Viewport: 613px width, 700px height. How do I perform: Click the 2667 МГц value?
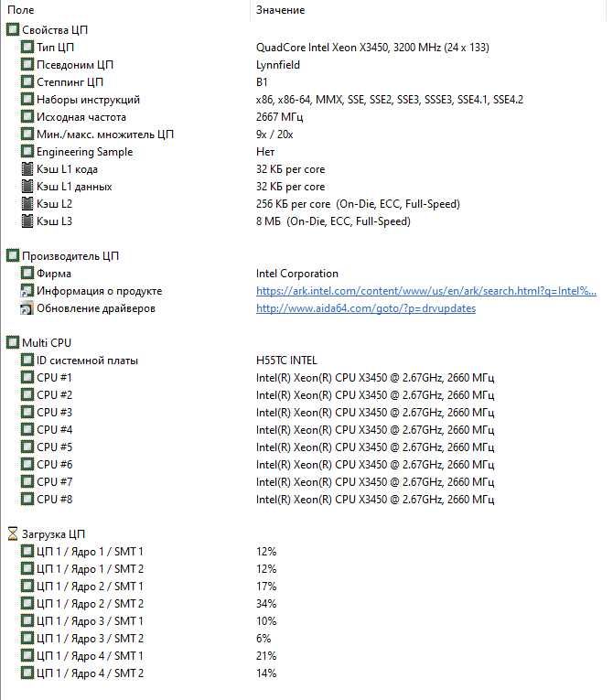pyautogui.click(x=279, y=117)
